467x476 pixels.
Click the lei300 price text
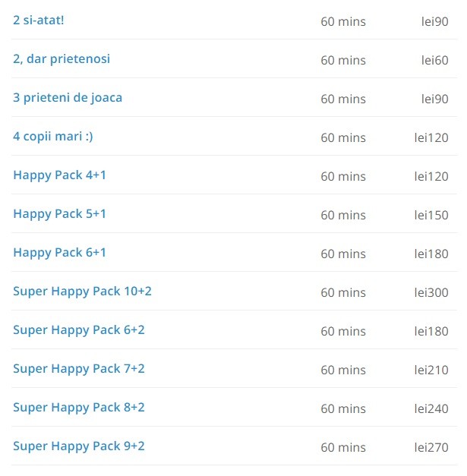431,293
